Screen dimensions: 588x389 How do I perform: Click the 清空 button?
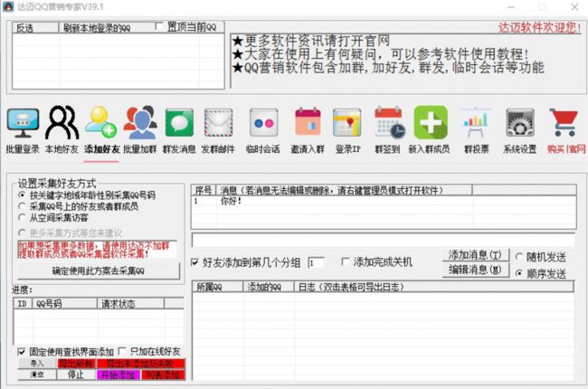(37, 375)
